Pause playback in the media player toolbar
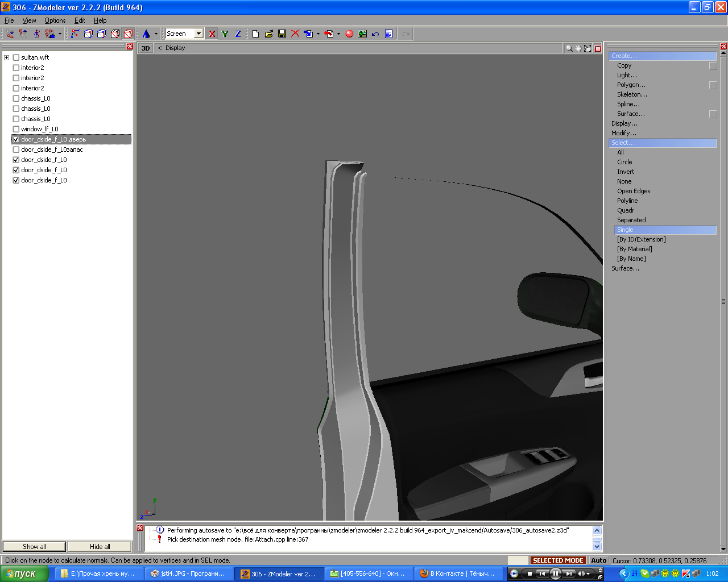Screen dimensions: 728x582 click(x=555, y=574)
